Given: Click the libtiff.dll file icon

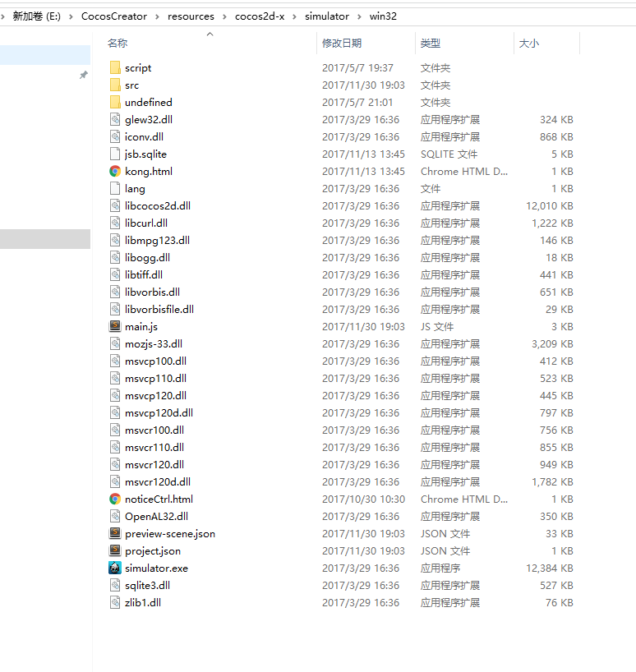Looking at the screenshot, I should (x=115, y=274).
